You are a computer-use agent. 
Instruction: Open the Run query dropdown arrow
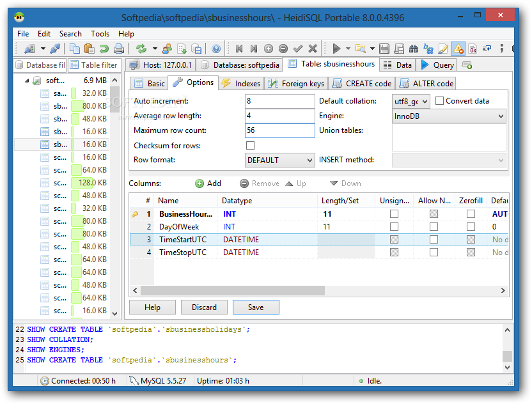[348, 49]
